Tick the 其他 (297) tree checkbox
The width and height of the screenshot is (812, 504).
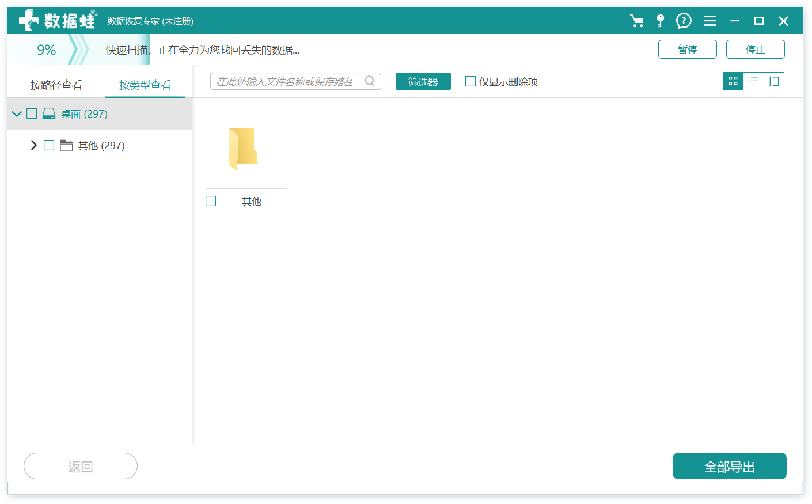[x=49, y=145]
